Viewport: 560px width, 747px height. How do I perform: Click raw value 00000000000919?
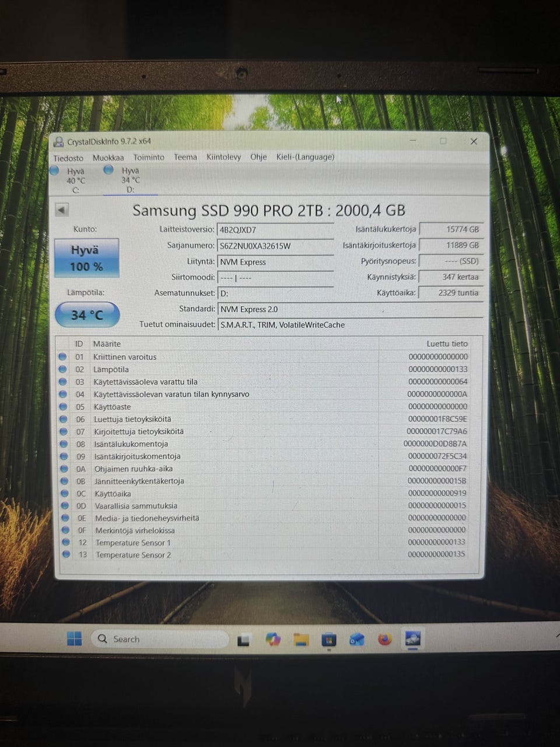click(437, 493)
